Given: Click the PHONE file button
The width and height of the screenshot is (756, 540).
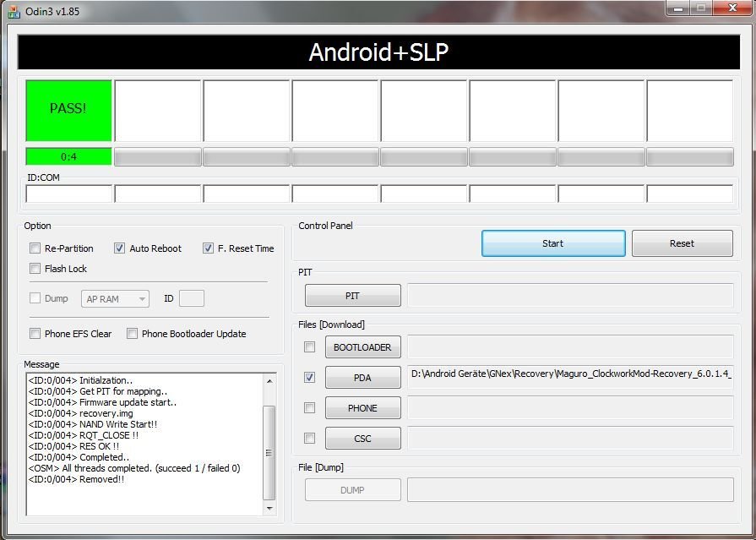Looking at the screenshot, I should (363, 408).
